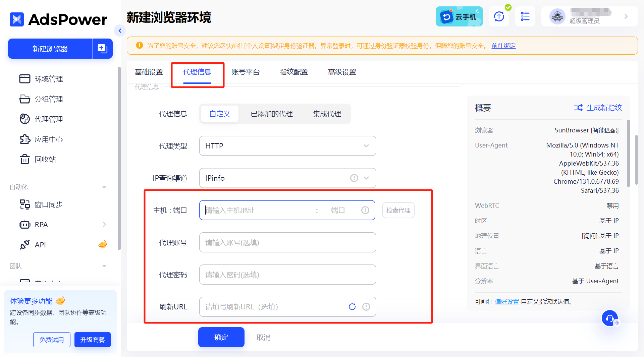Click the customer support headset icon
Image resolution: width=644 pixels, height=357 pixels.
point(609,318)
